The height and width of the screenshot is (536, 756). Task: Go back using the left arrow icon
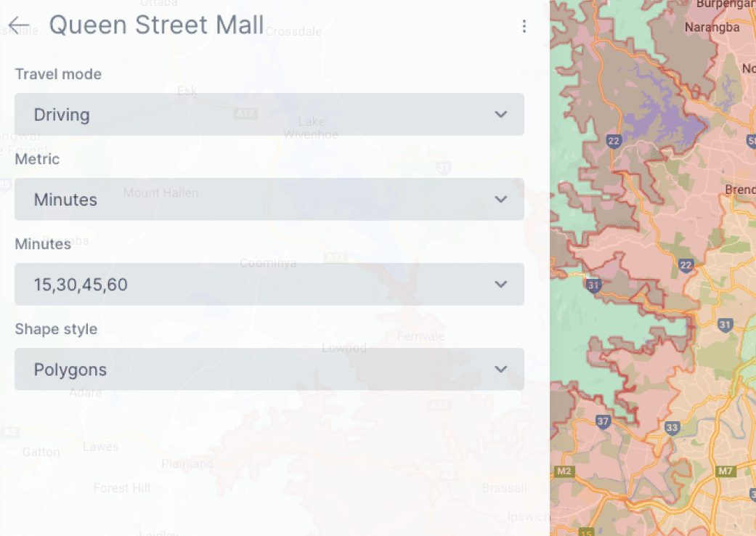(x=20, y=25)
